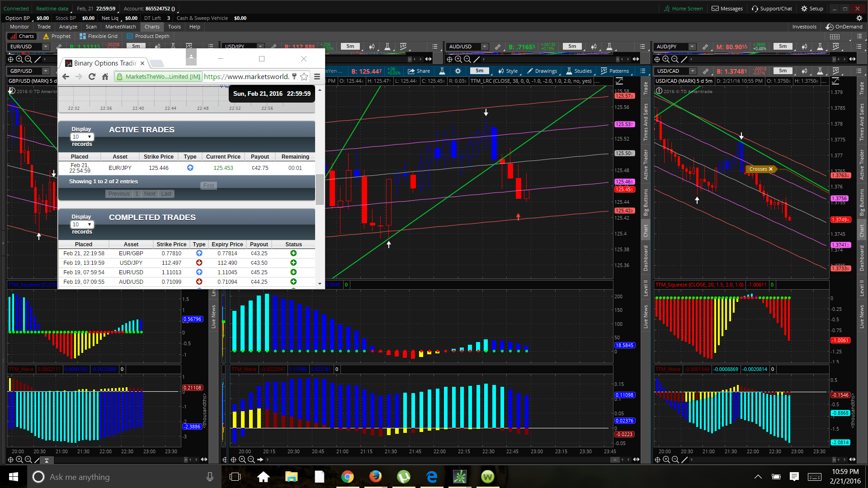Open the AUD/JPY symbol dropdown
868x488 pixels.
tap(692, 47)
